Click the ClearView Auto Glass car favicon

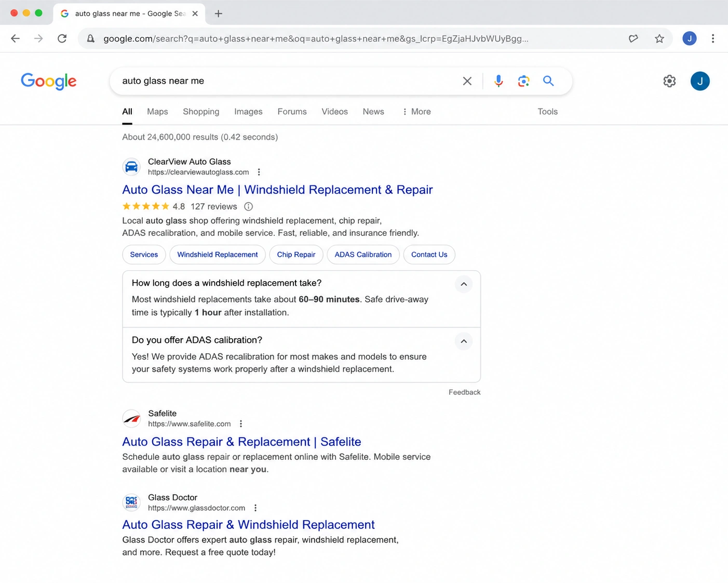[x=131, y=167]
